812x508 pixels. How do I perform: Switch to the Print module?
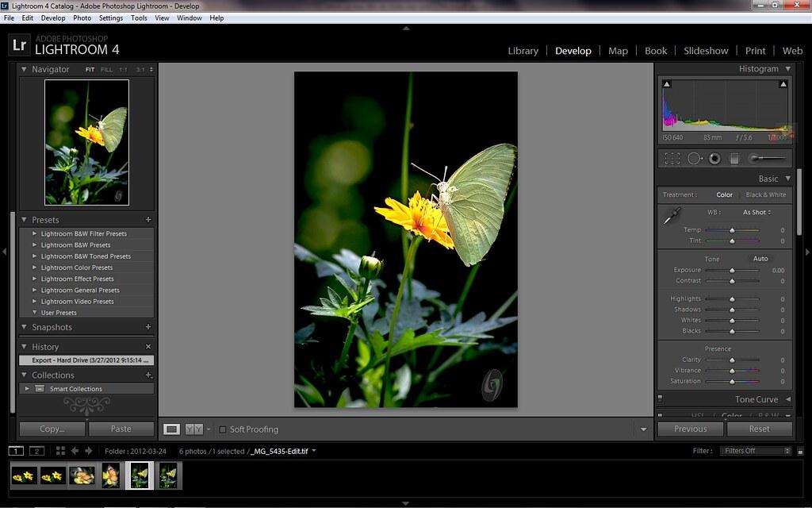pos(755,51)
